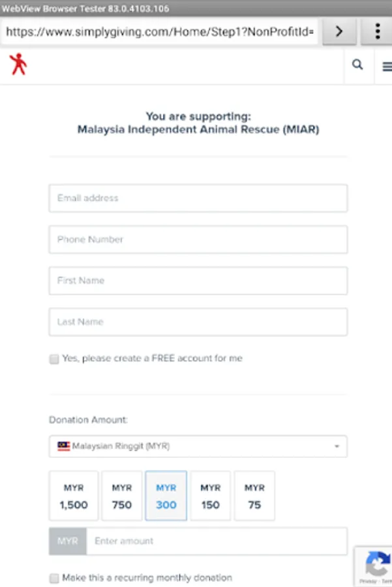Select the MYR 1,500 donation amount
The image size is (392, 587).
pyautogui.click(x=74, y=496)
